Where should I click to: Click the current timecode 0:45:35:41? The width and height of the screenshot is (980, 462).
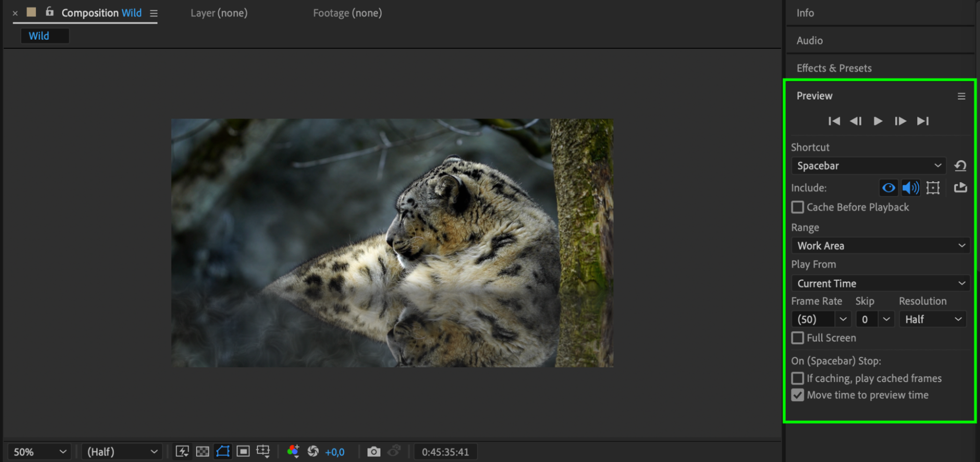tap(445, 452)
